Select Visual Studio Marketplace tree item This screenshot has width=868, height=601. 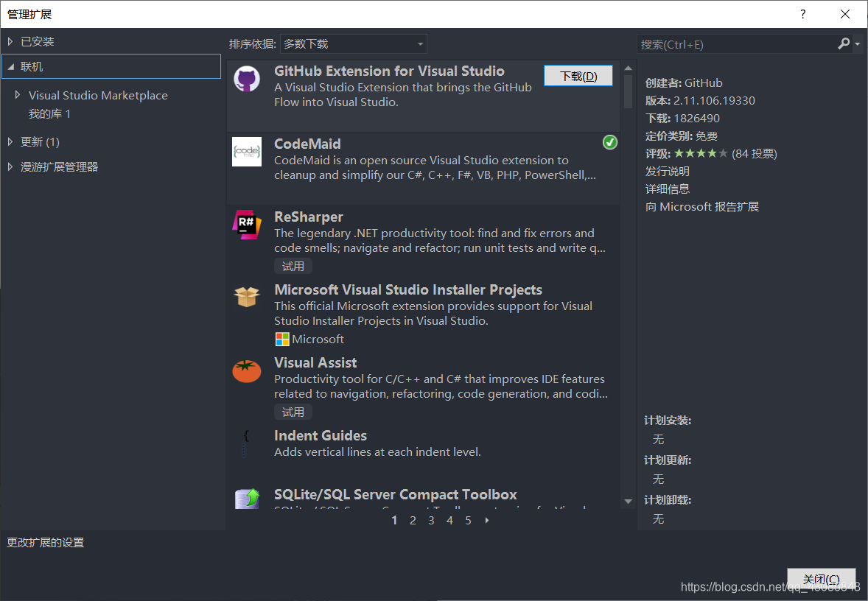pos(98,95)
